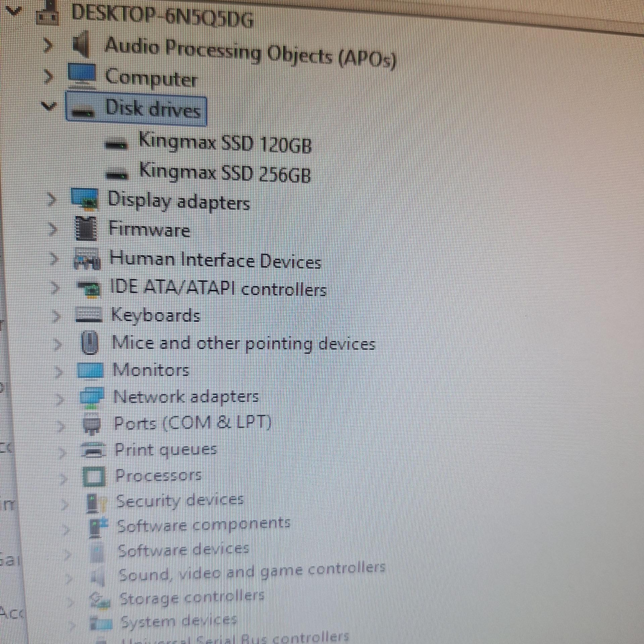Viewport: 644px width, 644px height.
Task: Select the Computer tree entry
Action: [x=151, y=78]
